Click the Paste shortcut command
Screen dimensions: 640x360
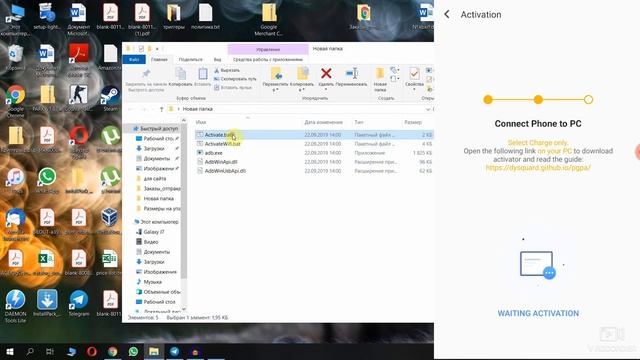[x=233, y=88]
